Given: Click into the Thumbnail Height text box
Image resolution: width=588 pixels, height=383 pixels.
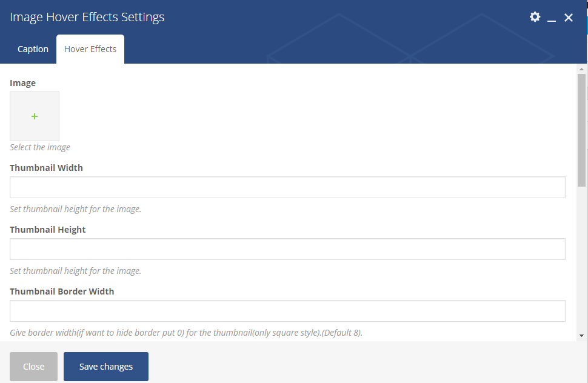Looking at the screenshot, I should pyautogui.click(x=287, y=249).
